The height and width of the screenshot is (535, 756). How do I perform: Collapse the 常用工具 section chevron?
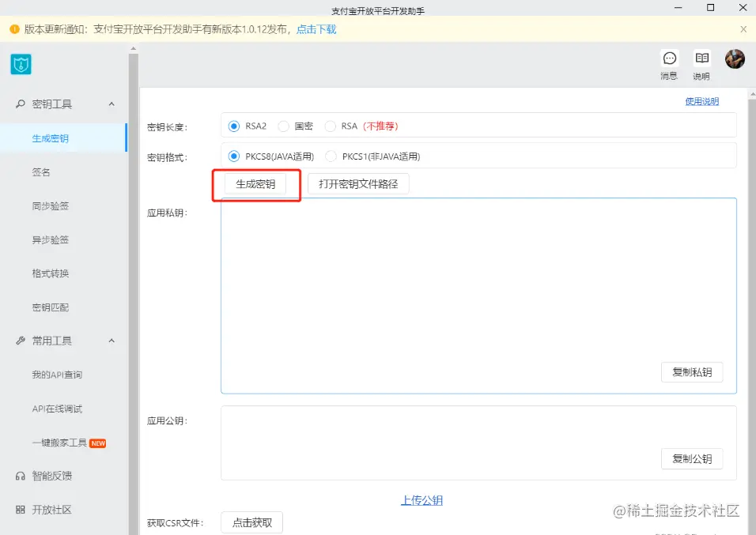point(112,341)
